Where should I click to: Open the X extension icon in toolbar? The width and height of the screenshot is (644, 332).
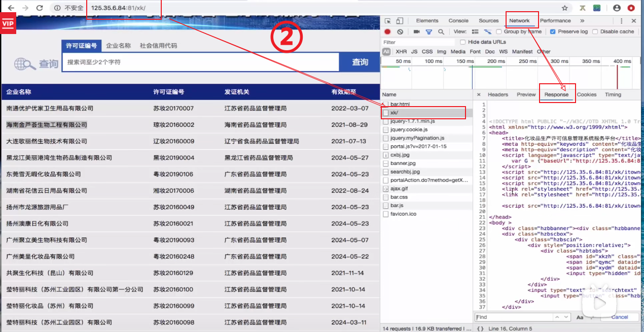[x=583, y=8]
